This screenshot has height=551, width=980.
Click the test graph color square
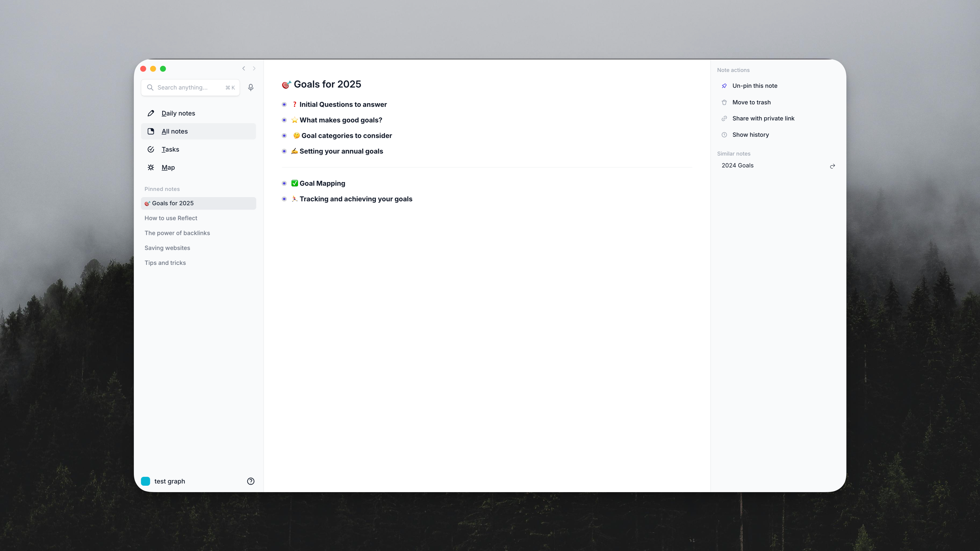(145, 481)
